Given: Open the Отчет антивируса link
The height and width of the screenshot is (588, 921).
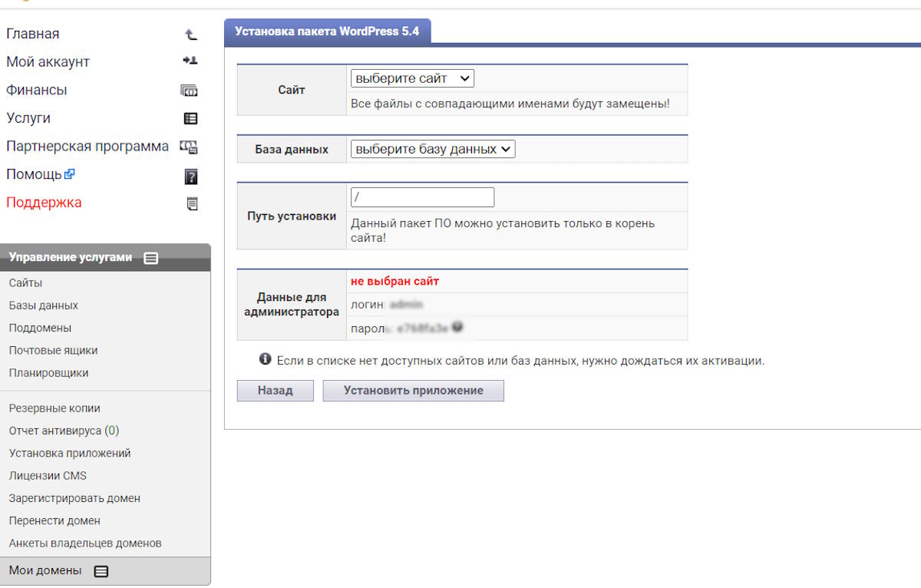Looking at the screenshot, I should [64, 431].
